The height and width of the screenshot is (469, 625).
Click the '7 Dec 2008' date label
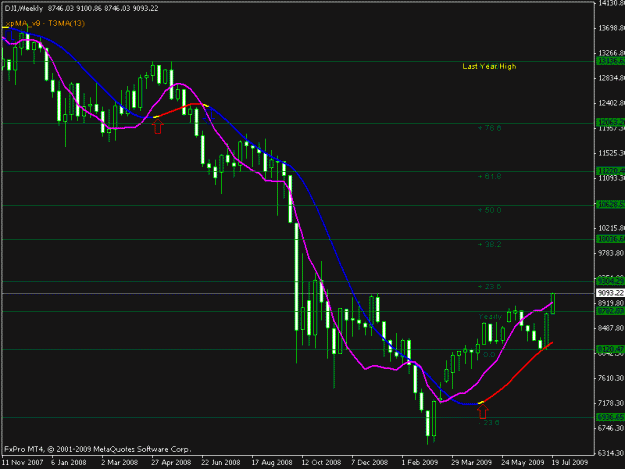pyautogui.click(x=369, y=463)
